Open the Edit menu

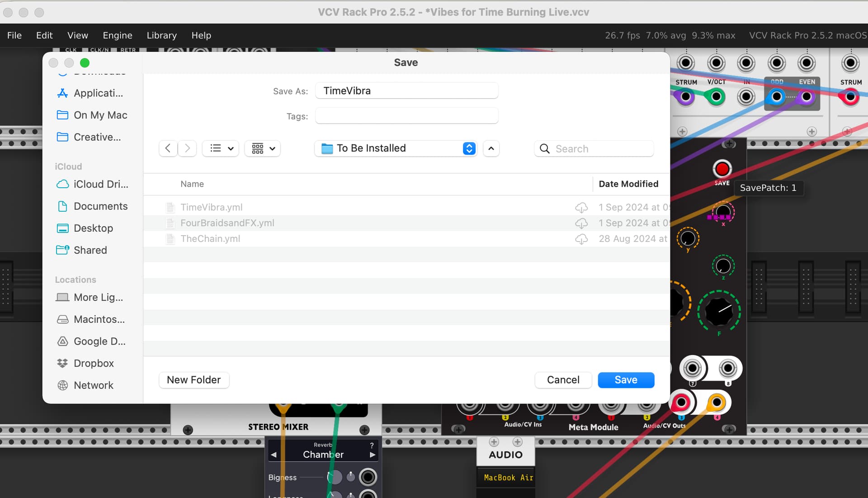click(44, 35)
